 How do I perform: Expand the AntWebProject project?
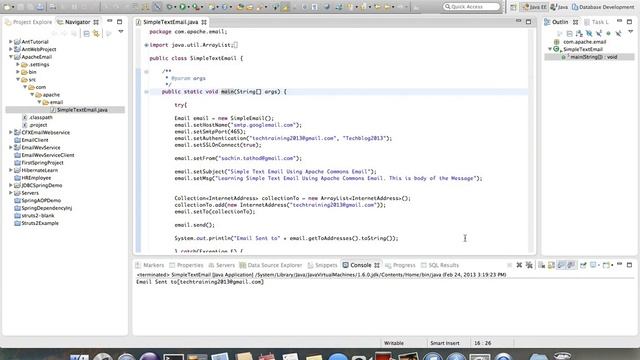[x=11, y=49]
